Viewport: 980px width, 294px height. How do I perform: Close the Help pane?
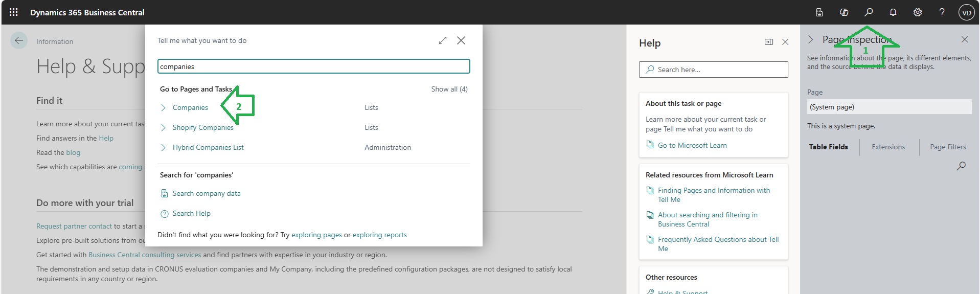785,42
